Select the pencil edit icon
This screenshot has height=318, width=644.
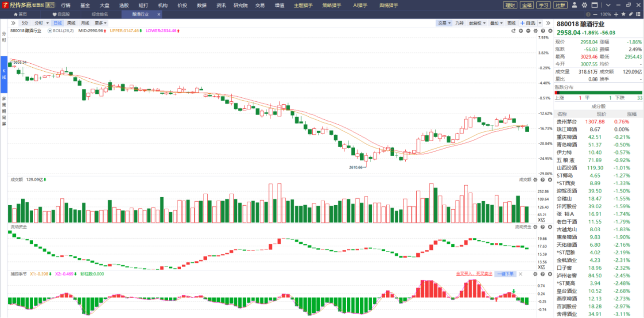coord(631,14)
